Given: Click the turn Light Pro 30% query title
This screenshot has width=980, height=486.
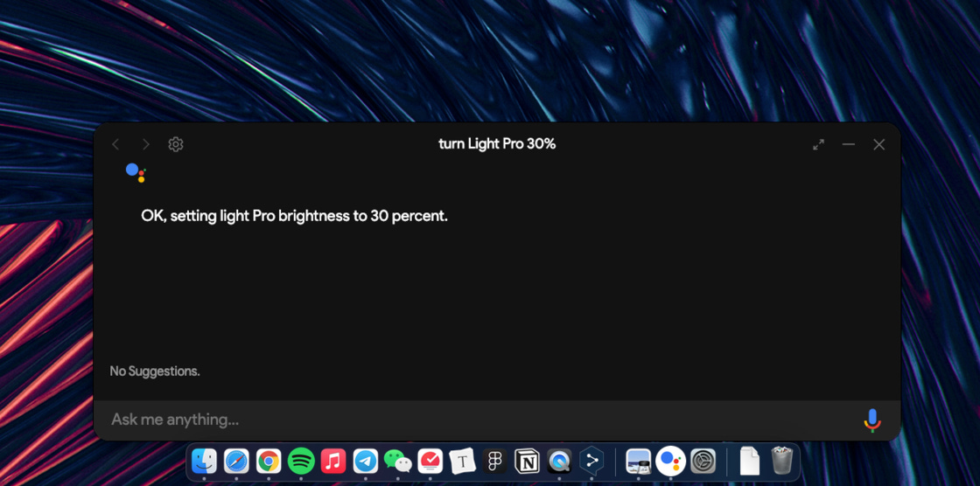Looking at the screenshot, I should coord(497,144).
